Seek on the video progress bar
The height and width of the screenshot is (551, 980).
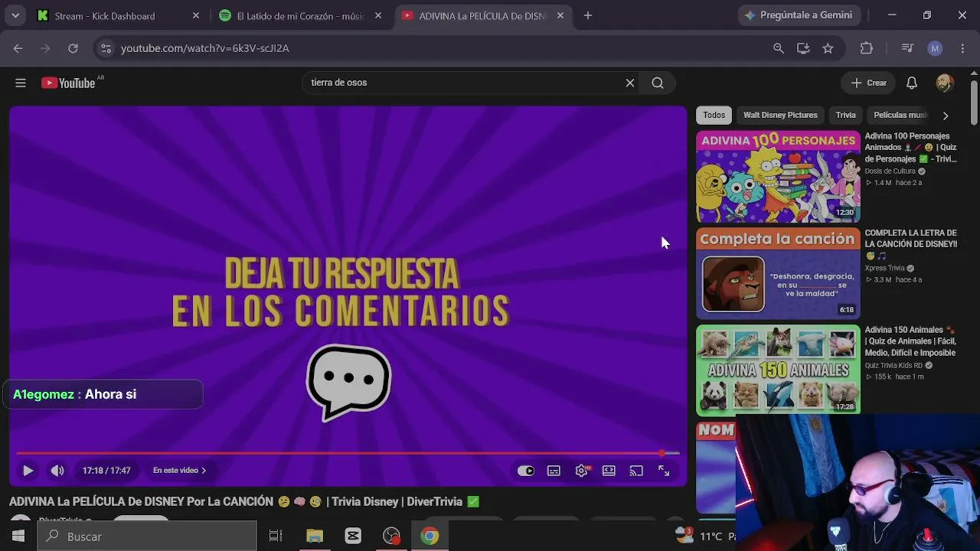point(348,453)
